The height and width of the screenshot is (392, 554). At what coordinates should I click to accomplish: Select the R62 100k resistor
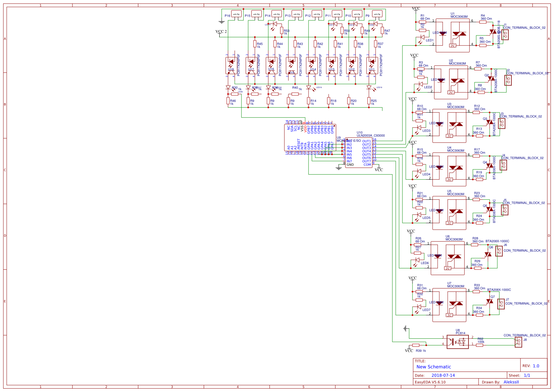pos(480,345)
